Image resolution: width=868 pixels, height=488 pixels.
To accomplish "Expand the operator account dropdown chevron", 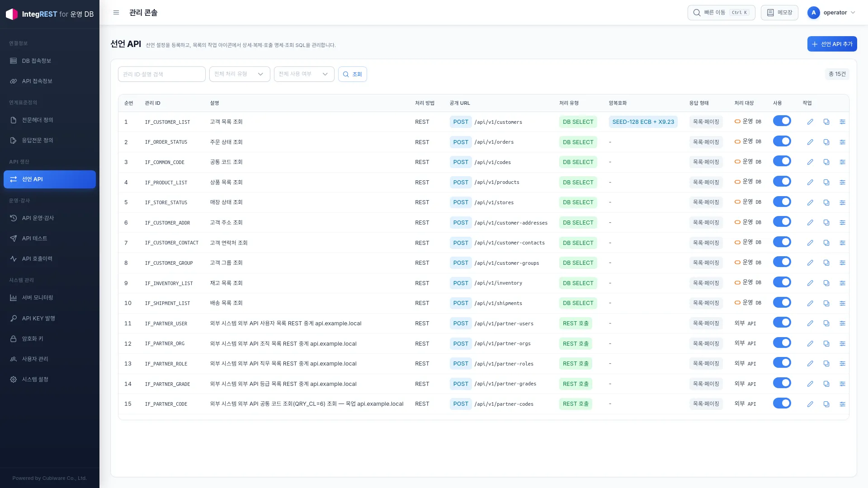I will click(853, 13).
